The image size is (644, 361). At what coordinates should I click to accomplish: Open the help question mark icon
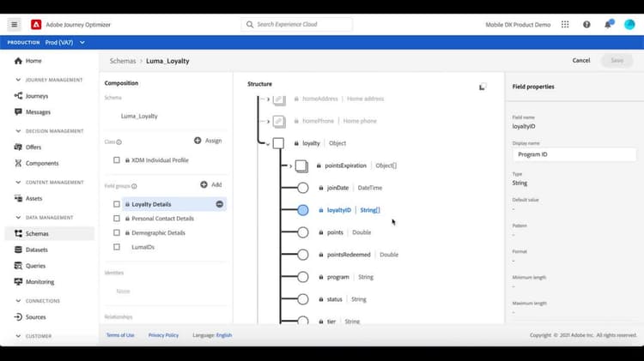pos(586,25)
